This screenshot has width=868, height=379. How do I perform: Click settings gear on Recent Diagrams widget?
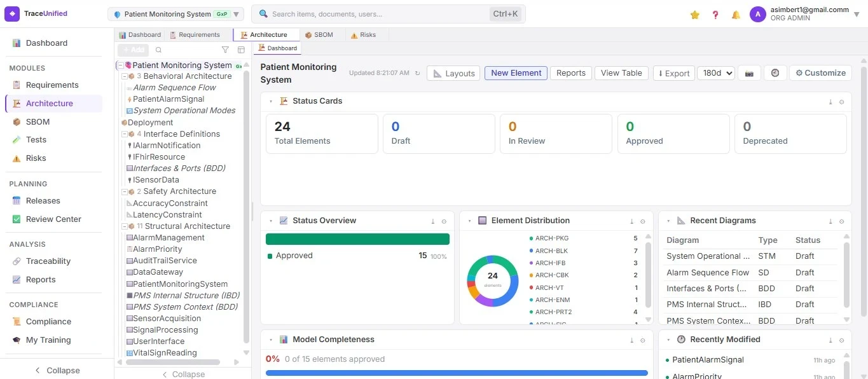(x=841, y=221)
